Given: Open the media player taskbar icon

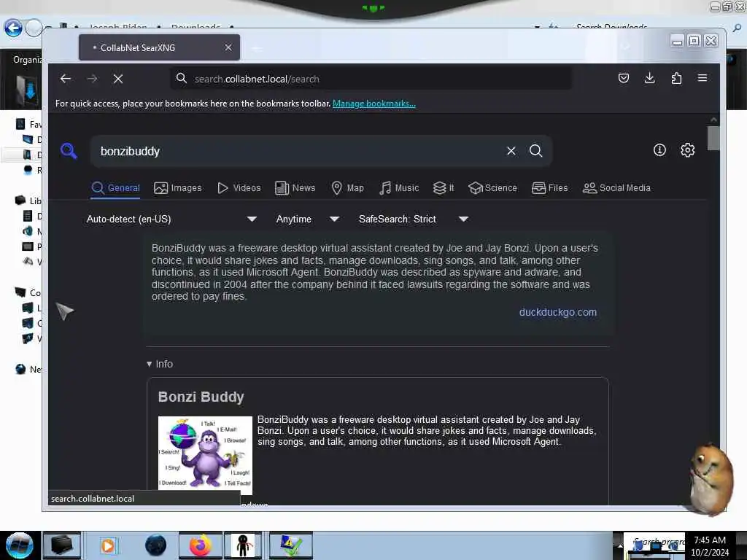Looking at the screenshot, I should click(108, 545).
